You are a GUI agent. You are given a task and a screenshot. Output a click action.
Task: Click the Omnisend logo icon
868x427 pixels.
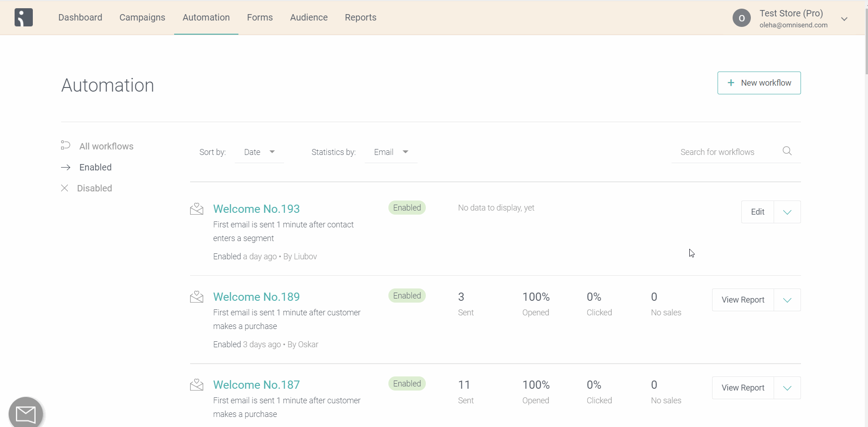click(x=24, y=17)
